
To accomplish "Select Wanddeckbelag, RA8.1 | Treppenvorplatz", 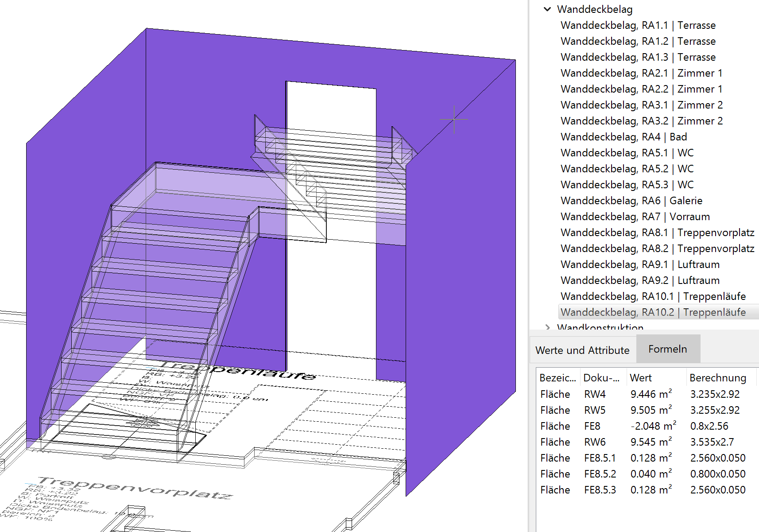I will point(658,233).
